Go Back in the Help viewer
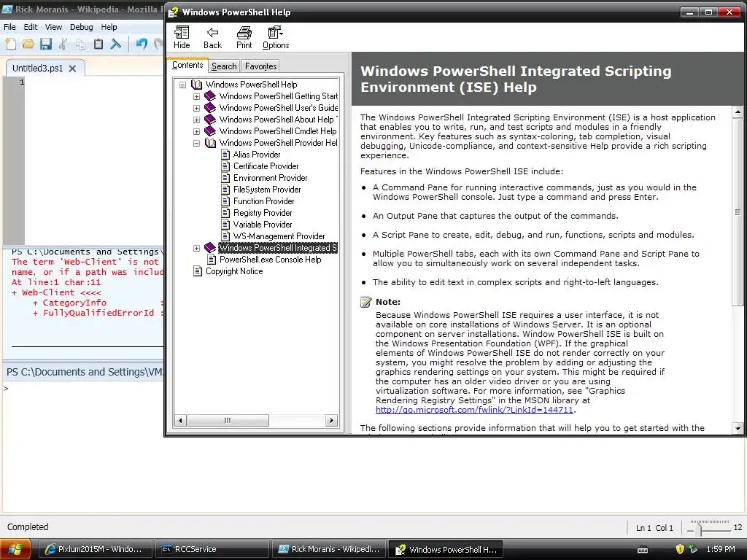The height and width of the screenshot is (560, 747). pyautogui.click(x=212, y=38)
